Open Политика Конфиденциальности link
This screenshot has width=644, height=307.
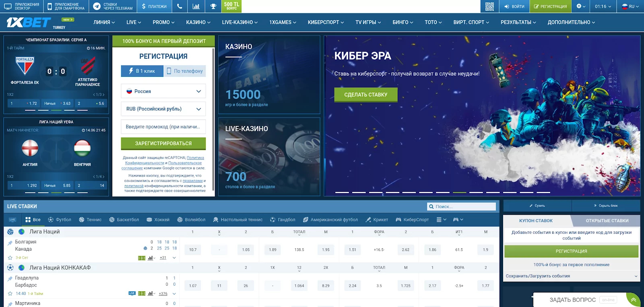165,160
